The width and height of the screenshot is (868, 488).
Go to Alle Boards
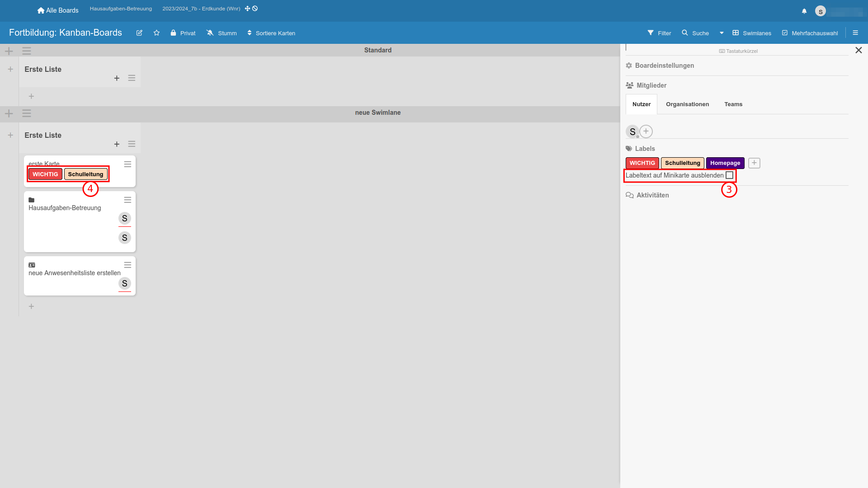point(58,10)
